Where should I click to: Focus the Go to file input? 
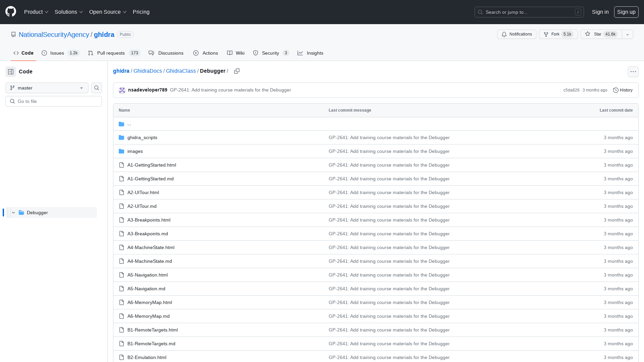54,101
